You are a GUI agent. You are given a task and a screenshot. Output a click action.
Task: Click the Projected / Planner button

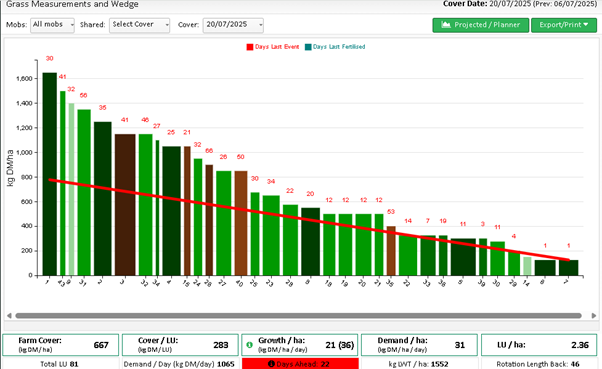click(481, 25)
